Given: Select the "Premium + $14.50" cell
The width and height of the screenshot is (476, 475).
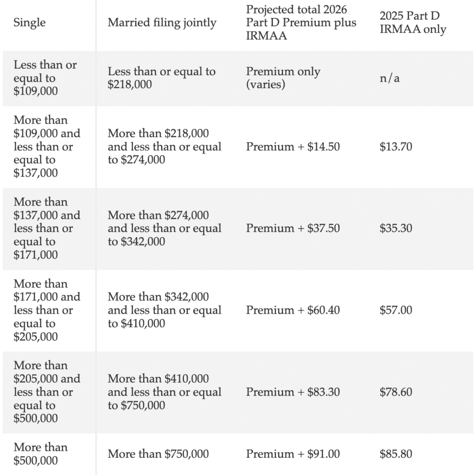Looking at the screenshot, I should 293,147.
